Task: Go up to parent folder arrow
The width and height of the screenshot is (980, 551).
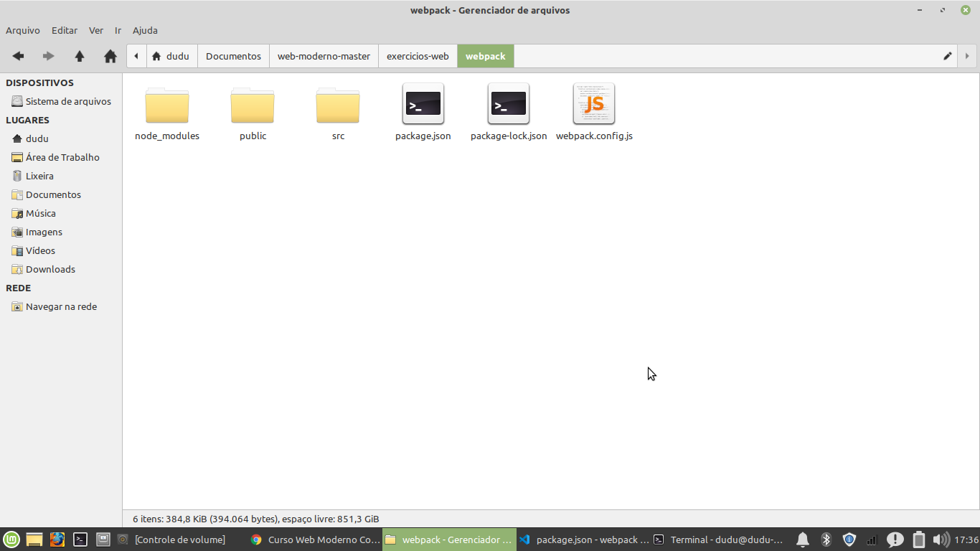Action: pos(80,56)
